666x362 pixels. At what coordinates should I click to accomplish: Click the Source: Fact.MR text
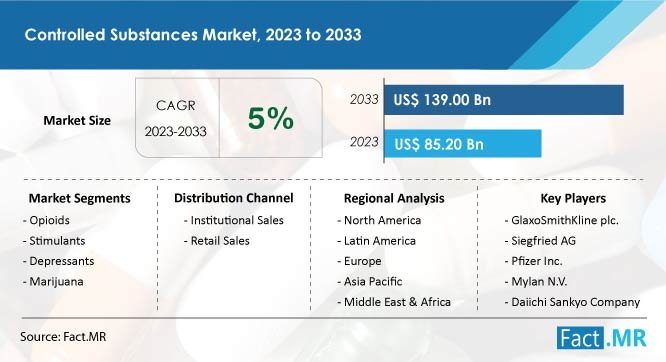coord(63,337)
